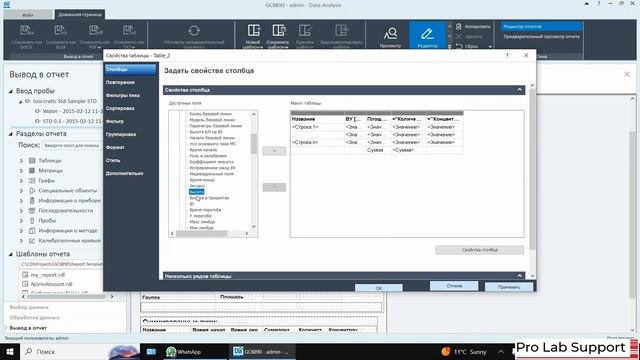Click the Сохранить шаблон icon
Image resolution: width=640 pixels, height=360 pixels.
coord(278,31)
